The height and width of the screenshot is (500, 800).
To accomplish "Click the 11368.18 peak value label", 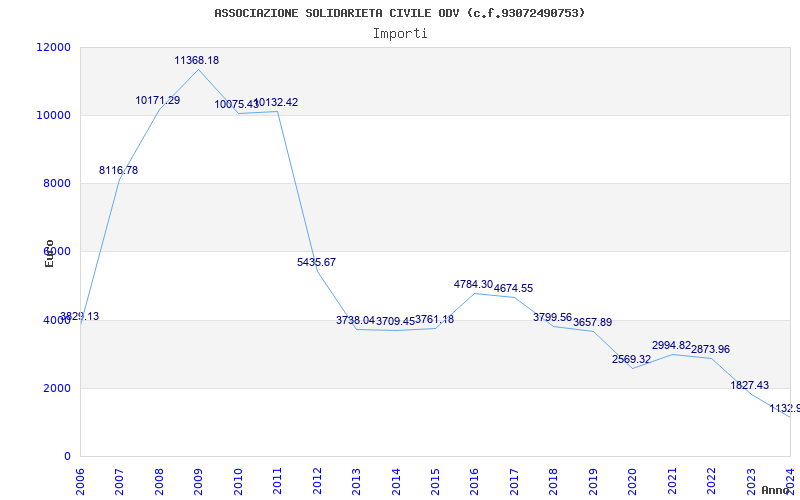I will [x=196, y=60].
